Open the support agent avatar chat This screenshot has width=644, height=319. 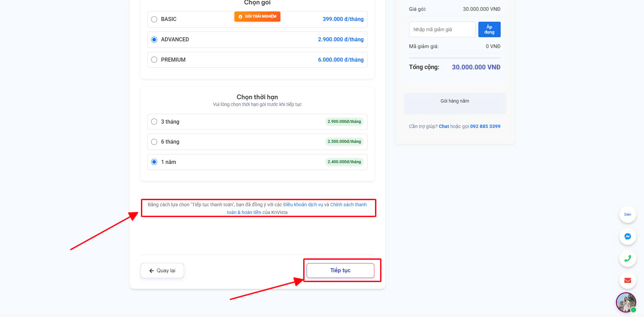point(625,302)
